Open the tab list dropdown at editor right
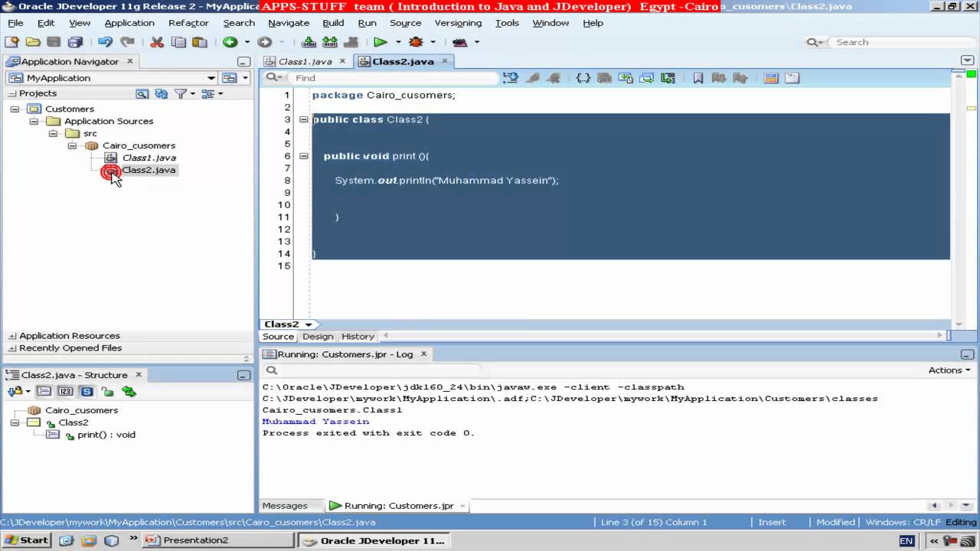 coord(967,60)
